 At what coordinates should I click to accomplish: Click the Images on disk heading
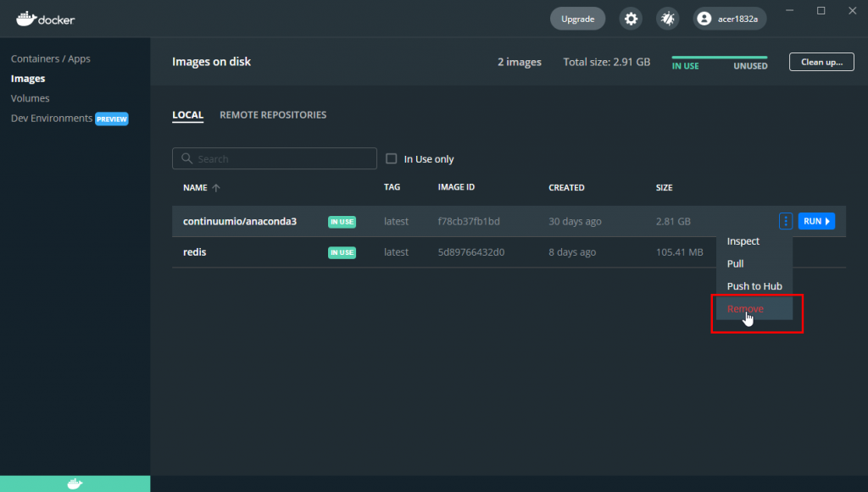[211, 62]
